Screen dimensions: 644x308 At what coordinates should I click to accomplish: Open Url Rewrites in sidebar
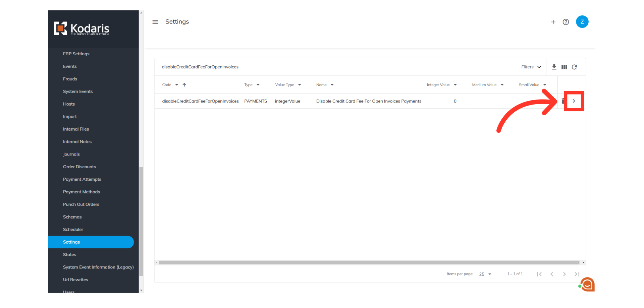coord(75,280)
